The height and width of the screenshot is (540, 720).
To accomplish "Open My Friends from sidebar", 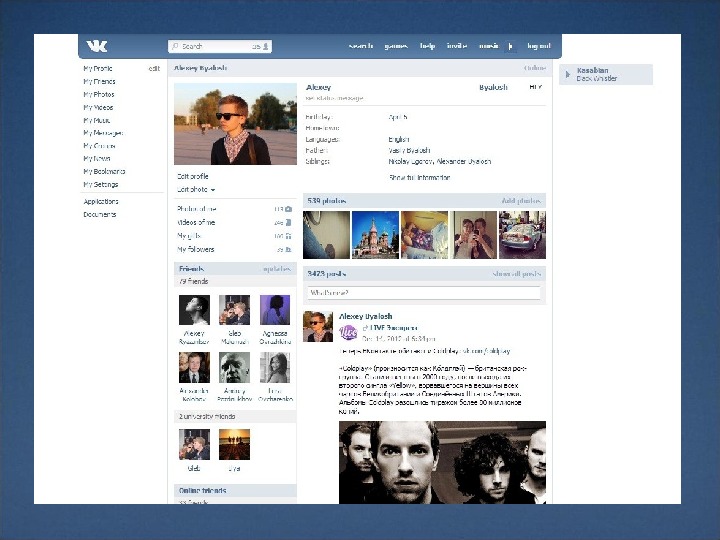I will point(99,81).
